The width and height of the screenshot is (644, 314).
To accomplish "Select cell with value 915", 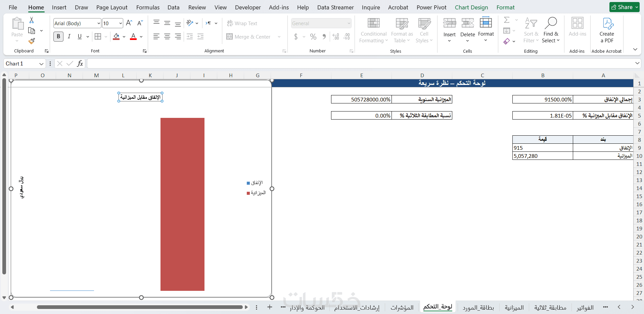I will coord(543,148).
